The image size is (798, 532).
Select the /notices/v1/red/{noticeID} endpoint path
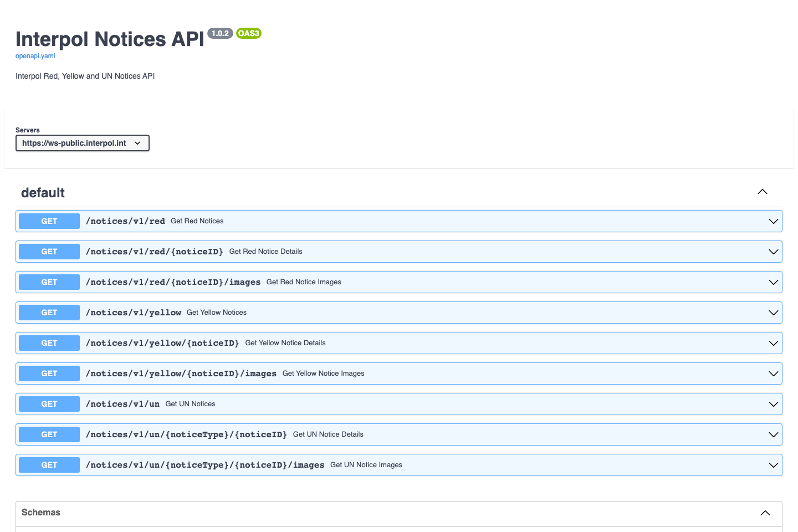(155, 252)
